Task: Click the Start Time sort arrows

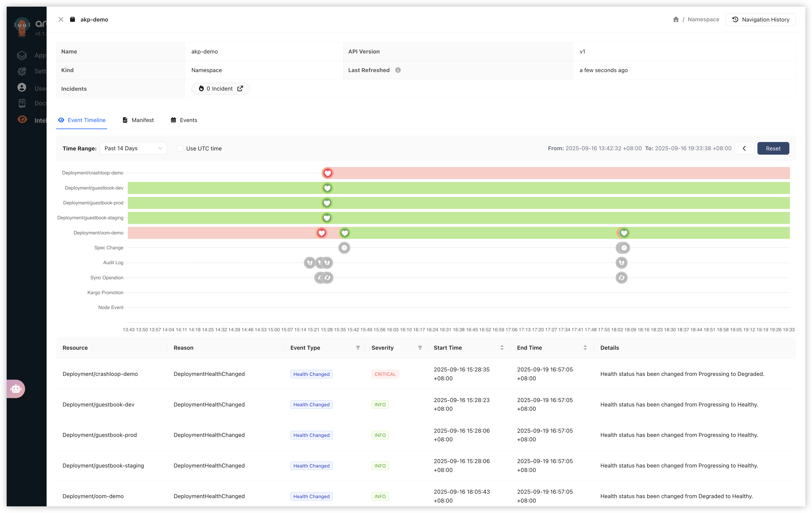Action: coord(502,348)
